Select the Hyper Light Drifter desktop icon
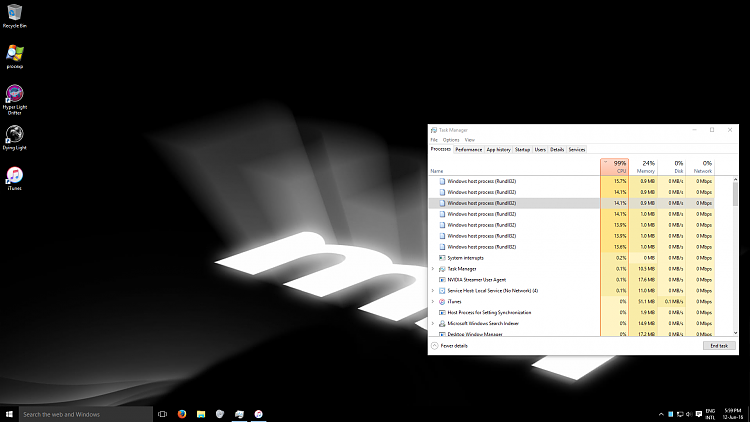750x422 pixels. pos(14,100)
